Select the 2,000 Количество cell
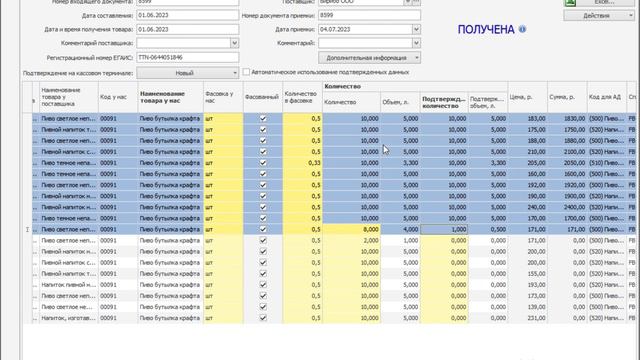Viewport: 640px width, 360px height. click(x=351, y=240)
